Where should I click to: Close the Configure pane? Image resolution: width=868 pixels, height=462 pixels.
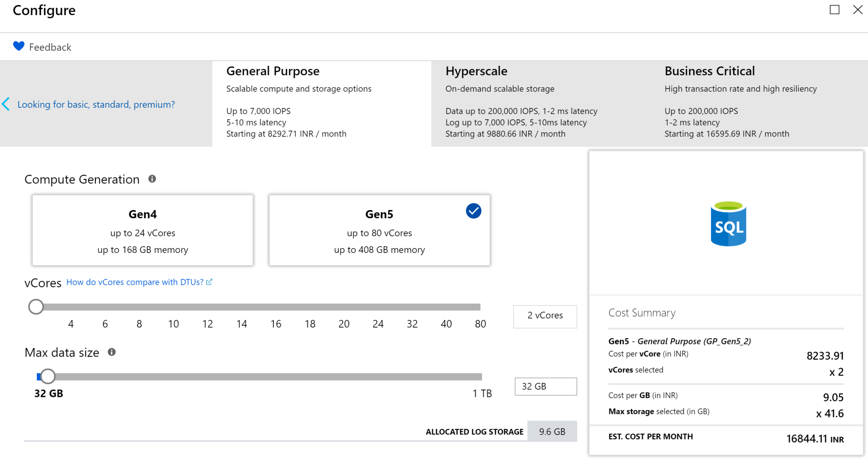coord(858,10)
